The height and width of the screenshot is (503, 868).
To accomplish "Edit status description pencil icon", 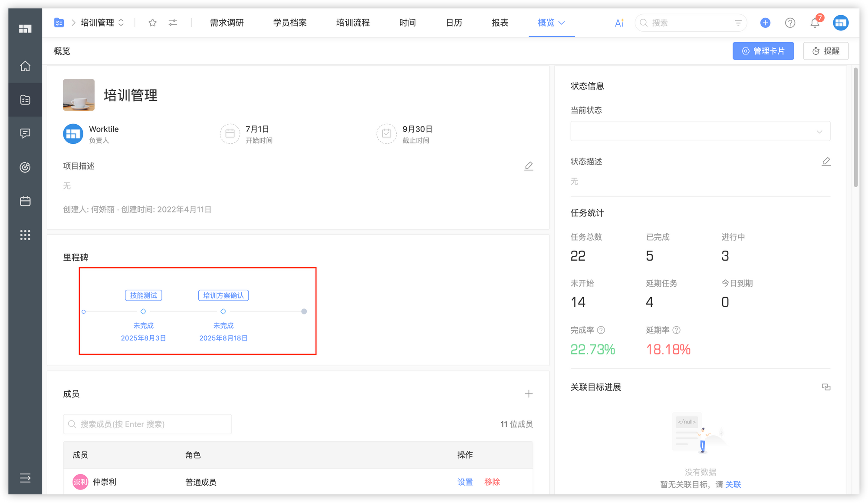I will (826, 162).
